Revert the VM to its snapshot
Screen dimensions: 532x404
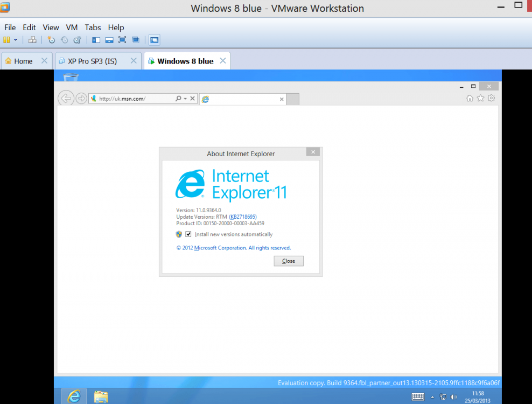pyautogui.click(x=64, y=39)
